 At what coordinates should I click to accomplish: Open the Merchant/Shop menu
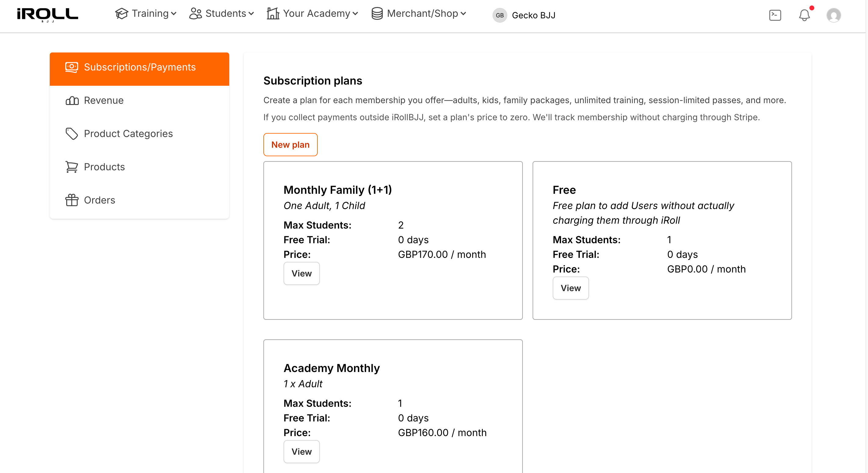pyautogui.click(x=419, y=14)
